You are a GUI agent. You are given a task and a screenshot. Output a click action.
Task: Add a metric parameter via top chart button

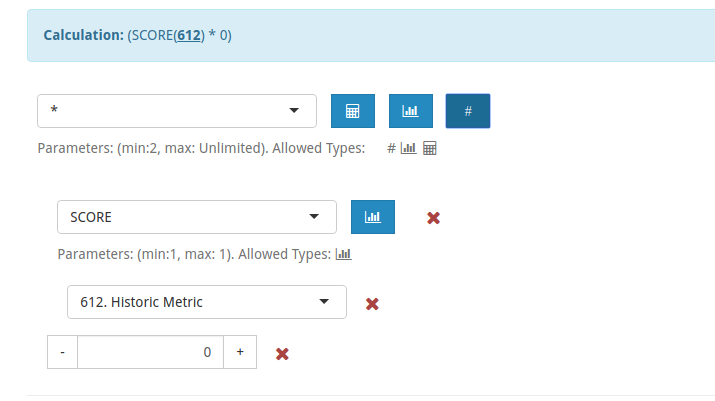pyautogui.click(x=411, y=111)
